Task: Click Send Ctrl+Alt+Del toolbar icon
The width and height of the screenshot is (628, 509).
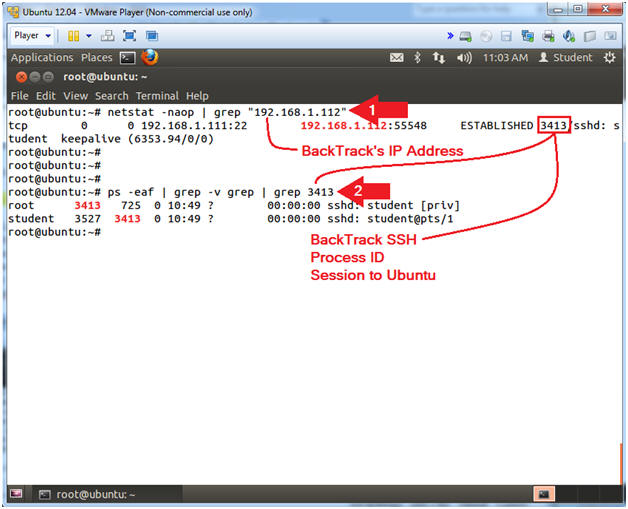Action: click(x=107, y=36)
